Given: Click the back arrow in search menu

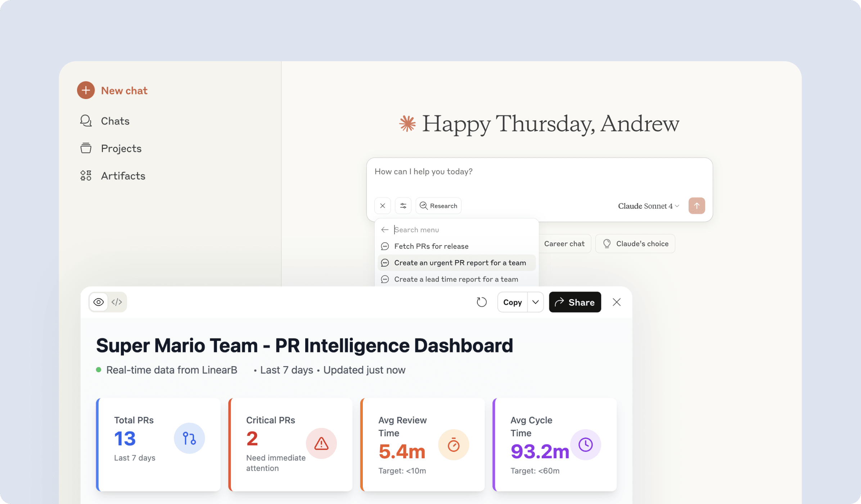Looking at the screenshot, I should 384,230.
